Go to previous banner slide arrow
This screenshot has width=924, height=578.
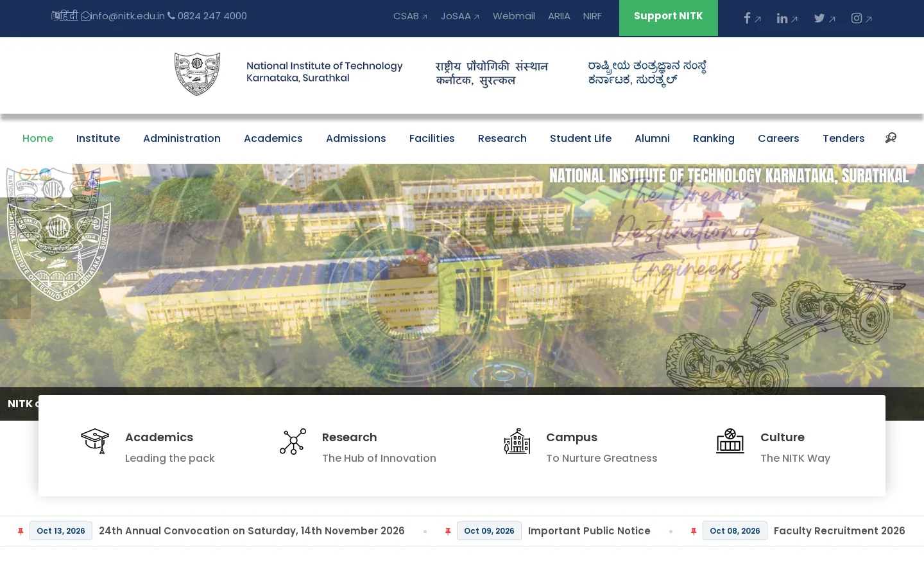[x=15, y=299]
